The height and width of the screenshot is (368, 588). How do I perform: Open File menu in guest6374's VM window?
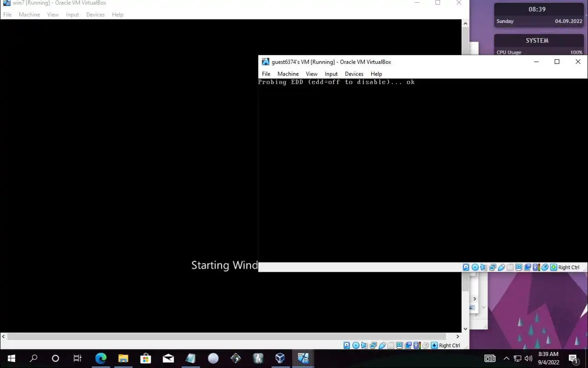(x=266, y=74)
